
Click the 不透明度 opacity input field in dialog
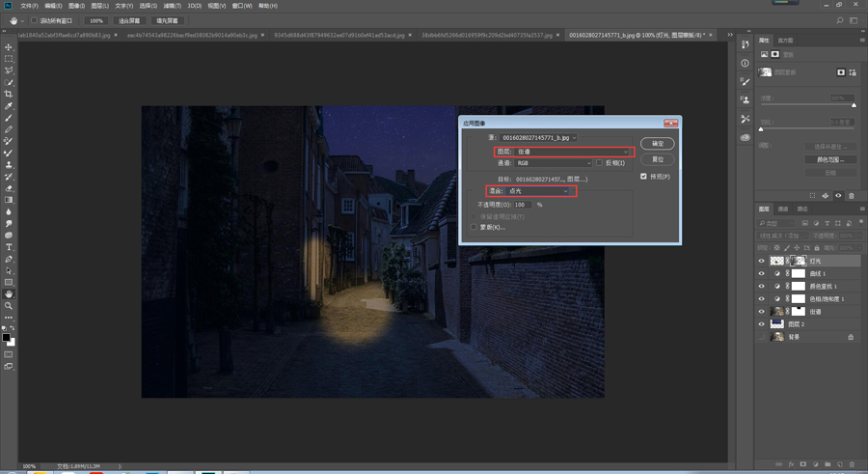523,205
